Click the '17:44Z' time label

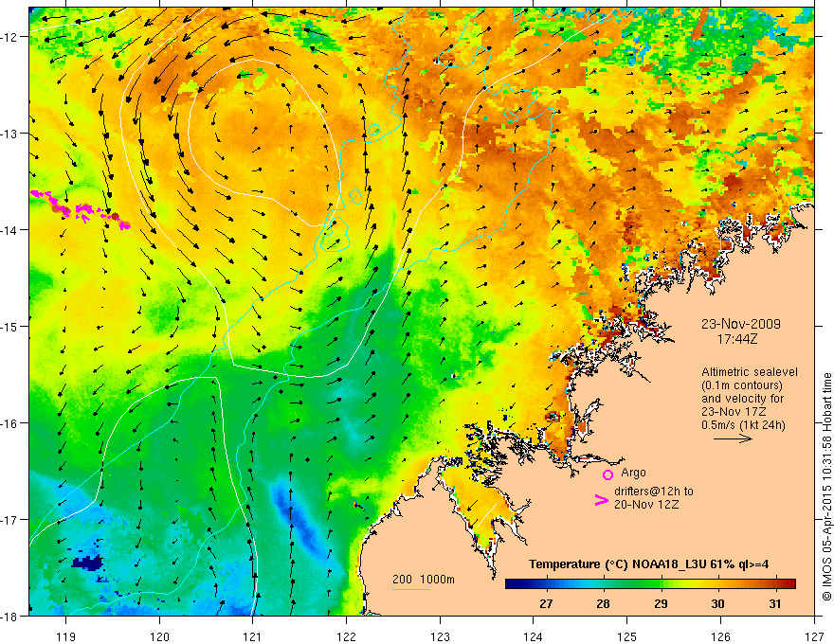pos(736,338)
